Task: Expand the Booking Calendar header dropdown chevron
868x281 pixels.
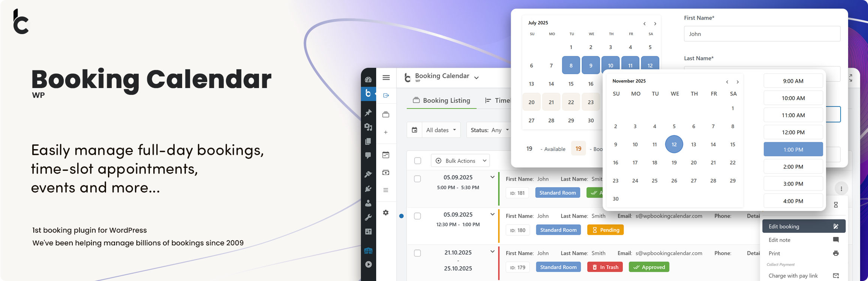Action: [476, 78]
